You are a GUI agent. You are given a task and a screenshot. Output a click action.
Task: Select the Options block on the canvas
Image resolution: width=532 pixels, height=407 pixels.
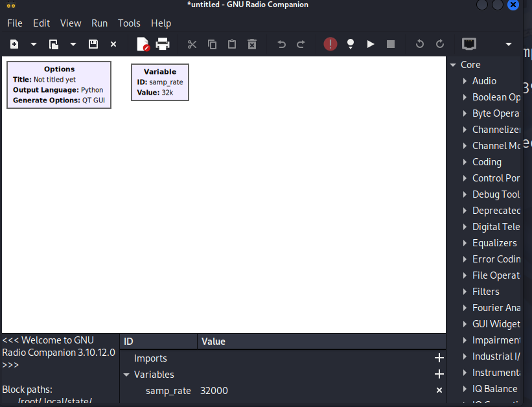click(59, 85)
